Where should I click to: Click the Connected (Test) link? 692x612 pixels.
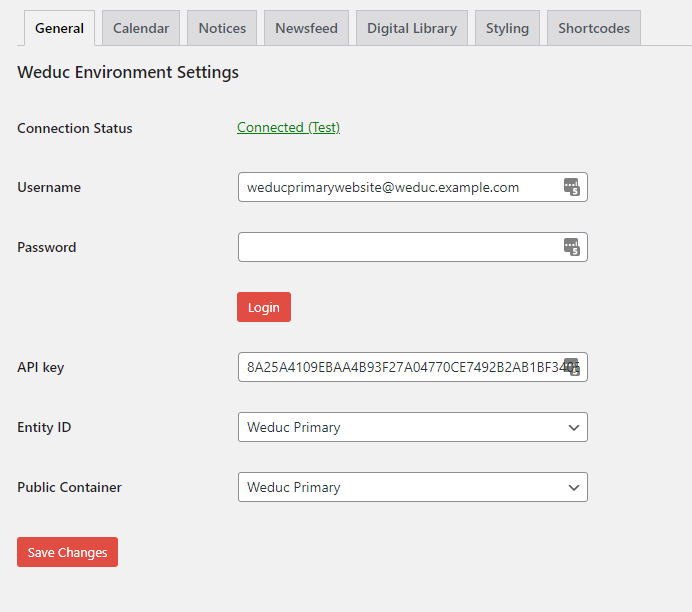288,127
